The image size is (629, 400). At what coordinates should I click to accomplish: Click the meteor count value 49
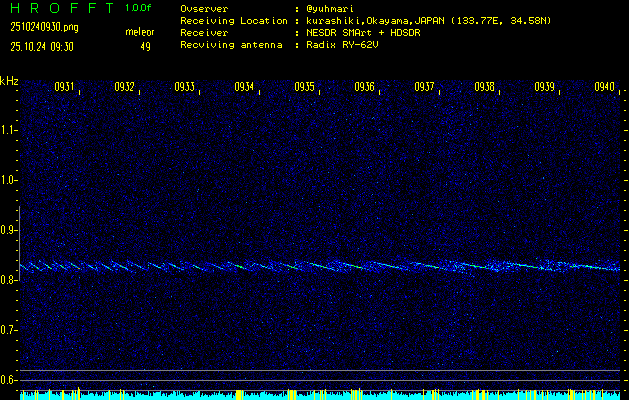click(x=145, y=46)
